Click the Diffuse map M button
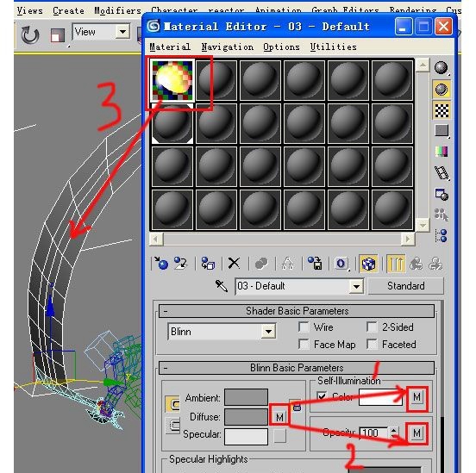 (279, 417)
